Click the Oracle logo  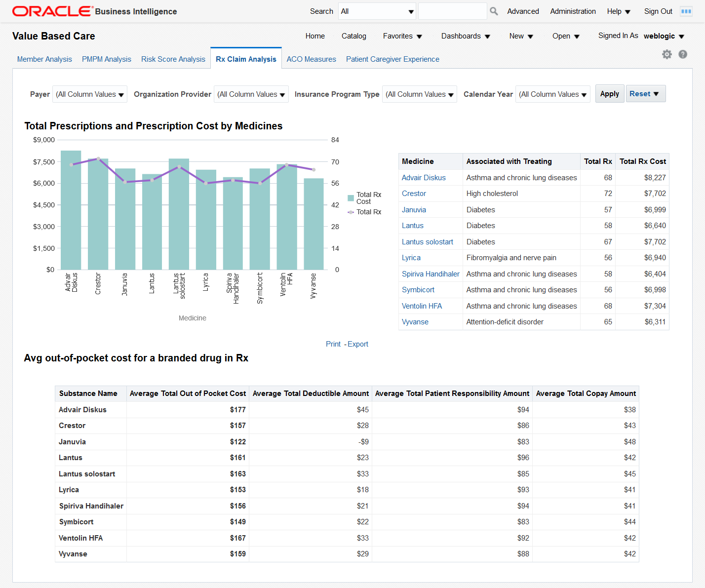click(x=52, y=11)
